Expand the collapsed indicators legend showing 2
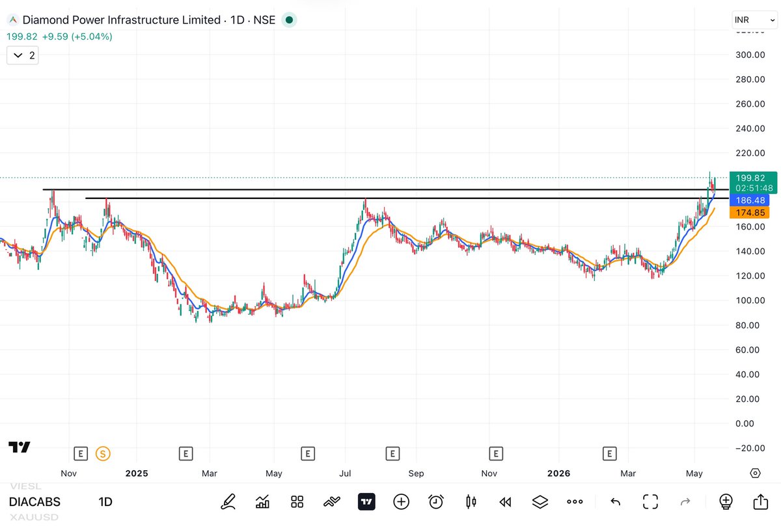 (23, 55)
